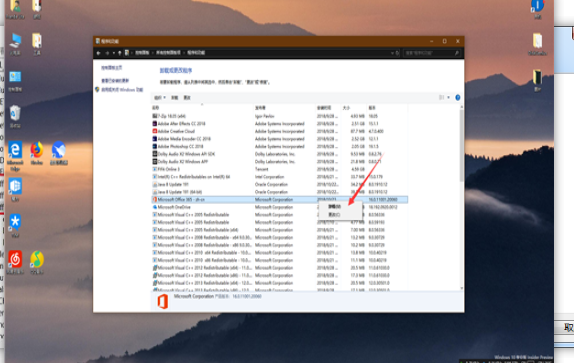Select the Adobe Media Encoder CC 2018 entry
Viewport: 574px width, 363px height.
280,139
